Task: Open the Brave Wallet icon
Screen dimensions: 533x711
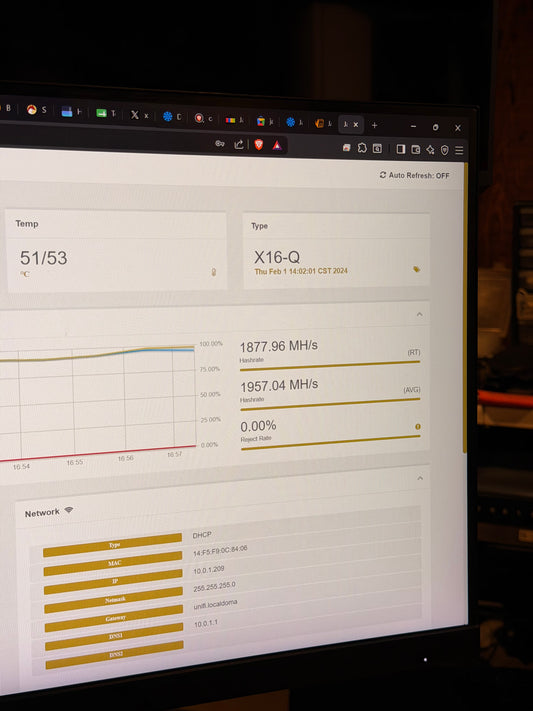Action: [x=416, y=149]
